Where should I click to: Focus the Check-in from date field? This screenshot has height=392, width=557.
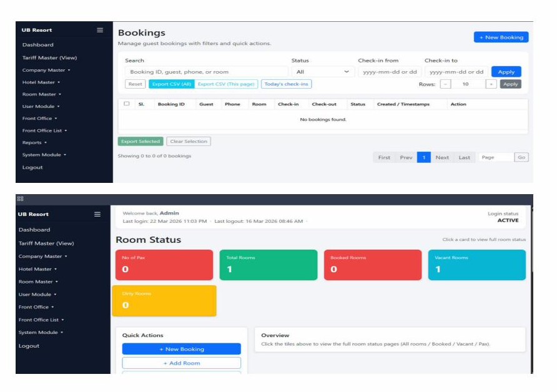387,72
